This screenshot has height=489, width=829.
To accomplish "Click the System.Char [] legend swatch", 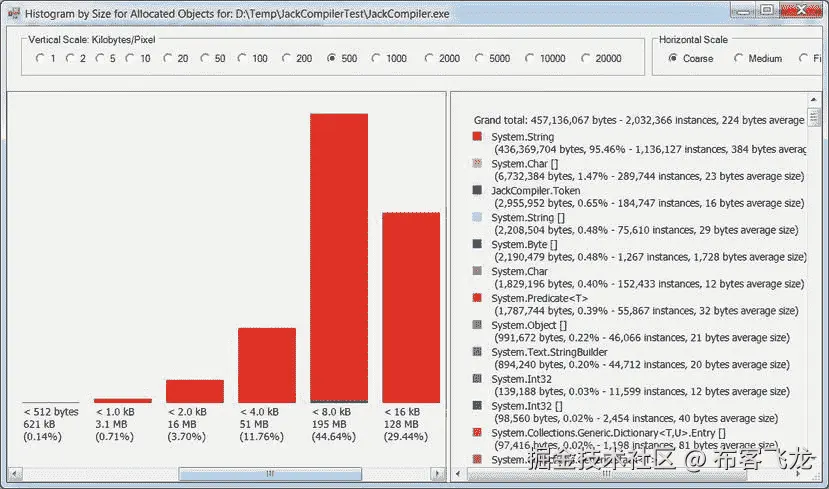I will (477, 163).
